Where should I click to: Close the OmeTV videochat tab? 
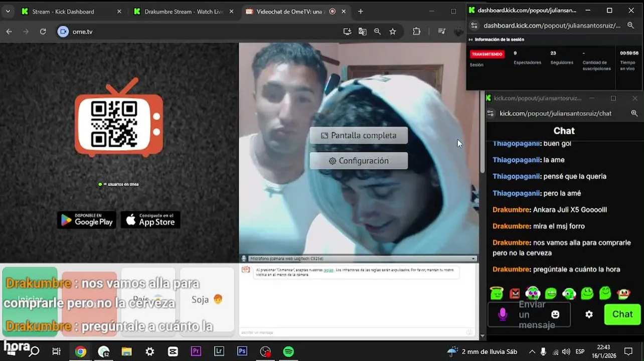(x=344, y=12)
